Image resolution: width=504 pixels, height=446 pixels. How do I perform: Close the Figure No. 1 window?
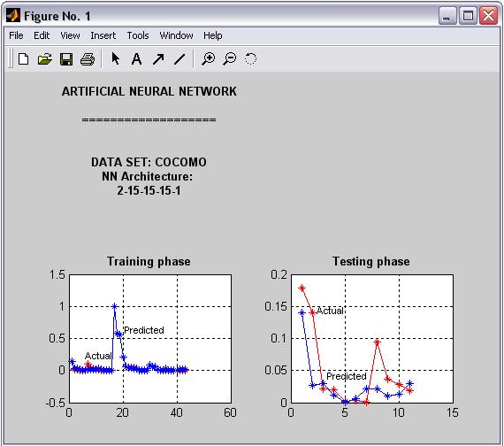pos(488,16)
